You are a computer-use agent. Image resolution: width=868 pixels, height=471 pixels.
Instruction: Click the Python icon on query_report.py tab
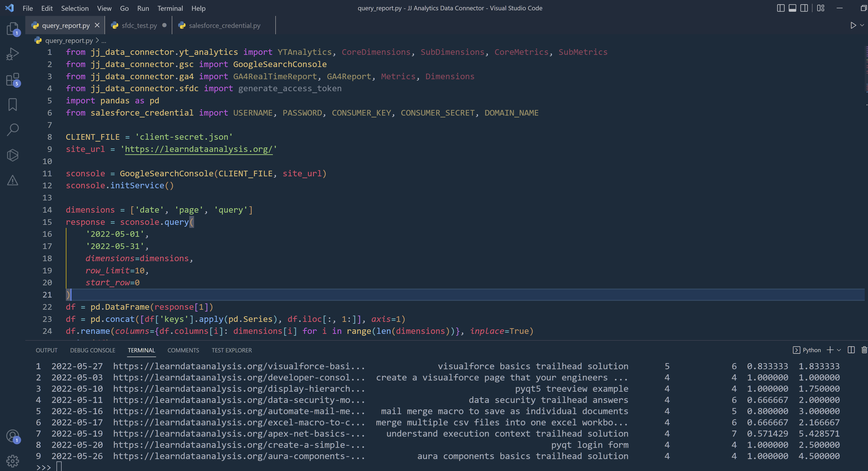pyautogui.click(x=35, y=25)
